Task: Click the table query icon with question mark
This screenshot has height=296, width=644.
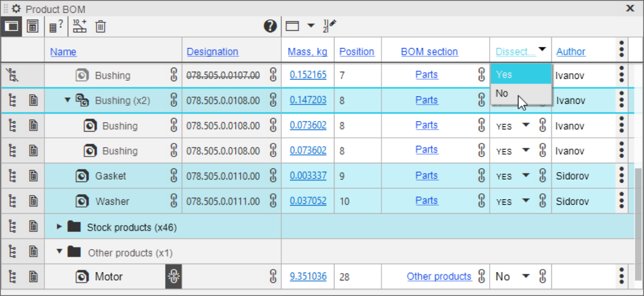Action: pyautogui.click(x=56, y=26)
